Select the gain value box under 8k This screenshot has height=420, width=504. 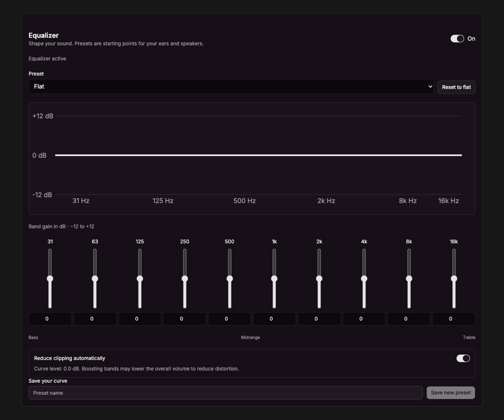pos(409,319)
